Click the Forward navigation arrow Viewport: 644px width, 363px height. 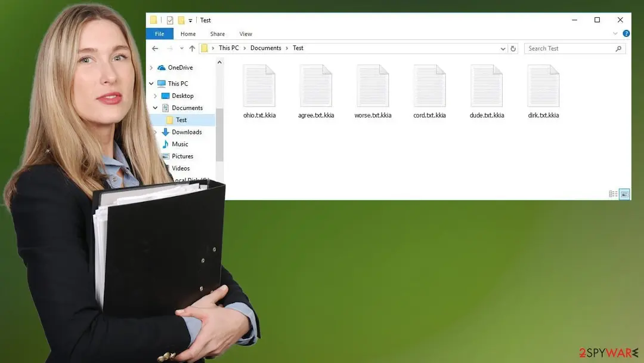click(x=169, y=48)
